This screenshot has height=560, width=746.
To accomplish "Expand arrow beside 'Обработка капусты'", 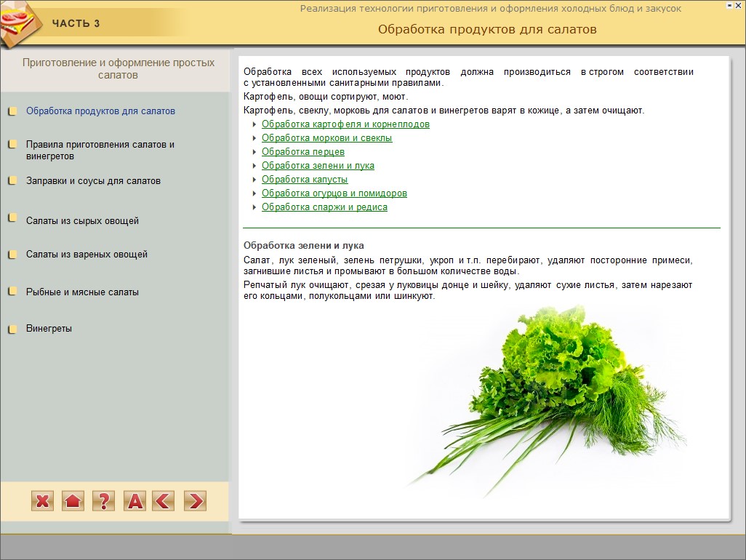I will point(254,180).
